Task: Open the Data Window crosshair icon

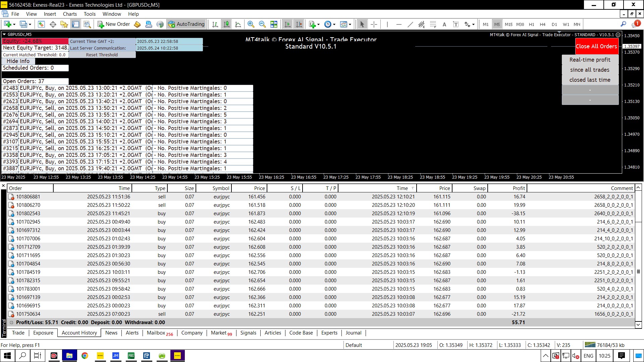Action: coord(53,24)
